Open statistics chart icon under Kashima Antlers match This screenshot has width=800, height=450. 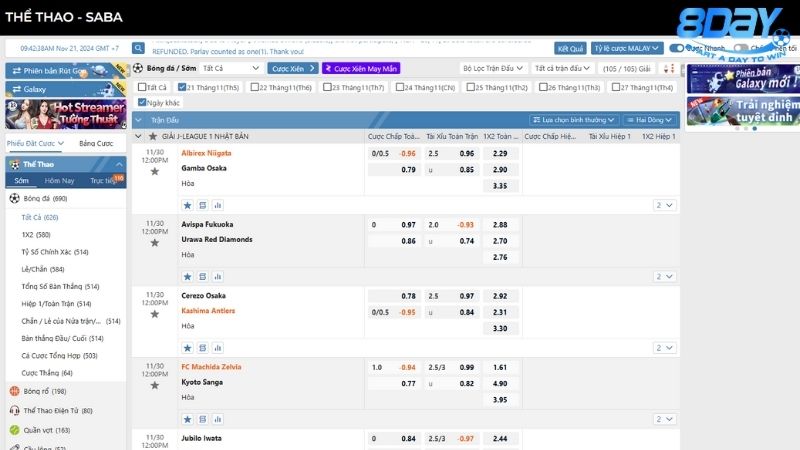pyautogui.click(x=218, y=348)
